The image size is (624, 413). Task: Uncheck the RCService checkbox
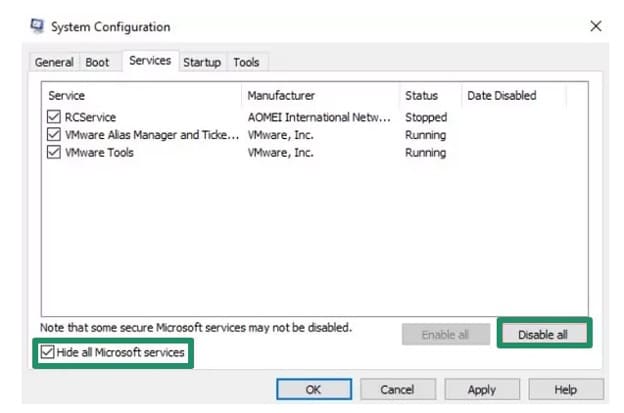coord(54,117)
